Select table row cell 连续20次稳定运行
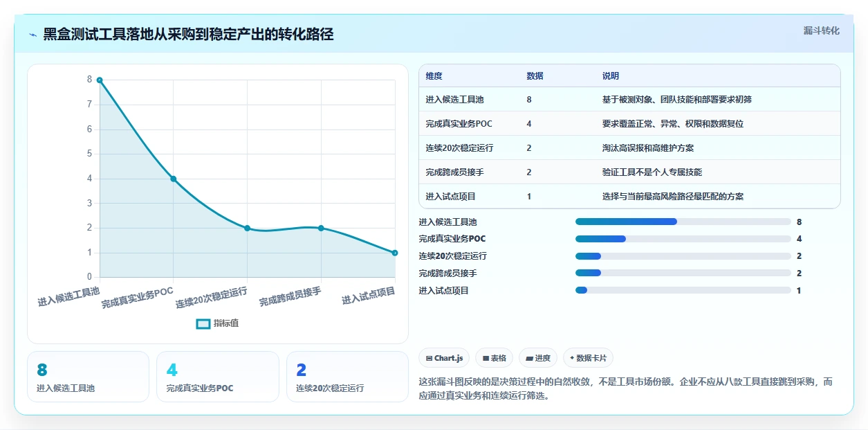This screenshot has height=430, width=868. (x=460, y=148)
